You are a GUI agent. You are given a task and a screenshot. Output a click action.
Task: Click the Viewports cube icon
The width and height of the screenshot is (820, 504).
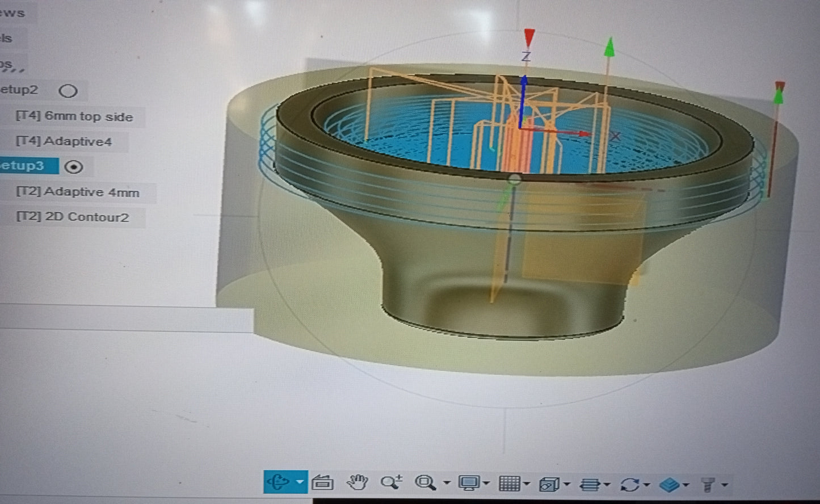pyautogui.click(x=548, y=484)
